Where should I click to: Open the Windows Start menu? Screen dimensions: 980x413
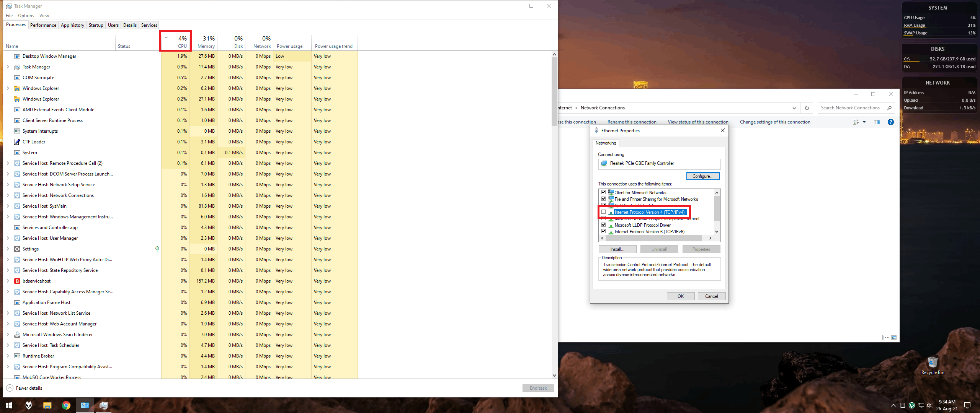pyautogui.click(x=9, y=405)
